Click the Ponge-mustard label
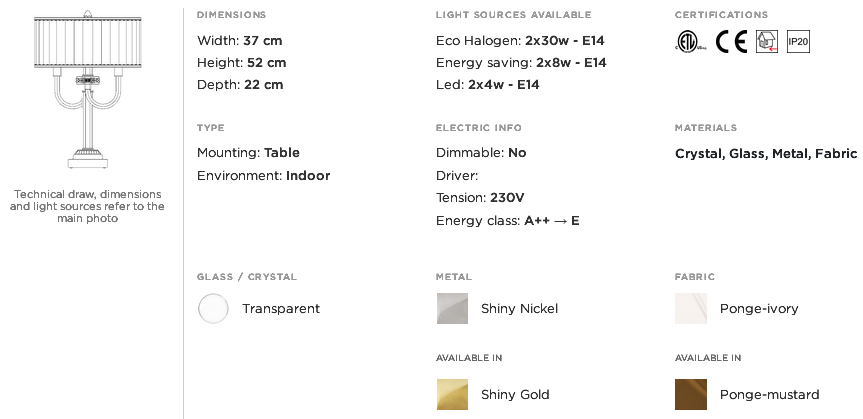863x419 pixels. click(x=769, y=395)
